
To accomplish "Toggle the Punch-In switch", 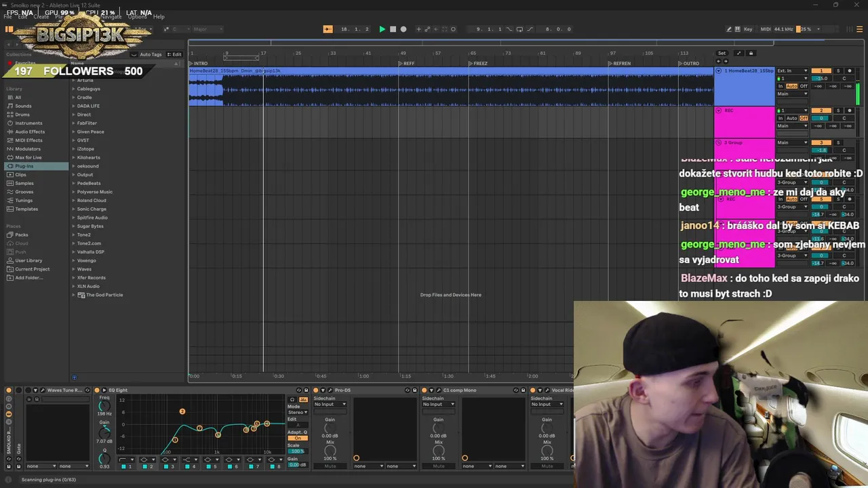I will click(509, 29).
